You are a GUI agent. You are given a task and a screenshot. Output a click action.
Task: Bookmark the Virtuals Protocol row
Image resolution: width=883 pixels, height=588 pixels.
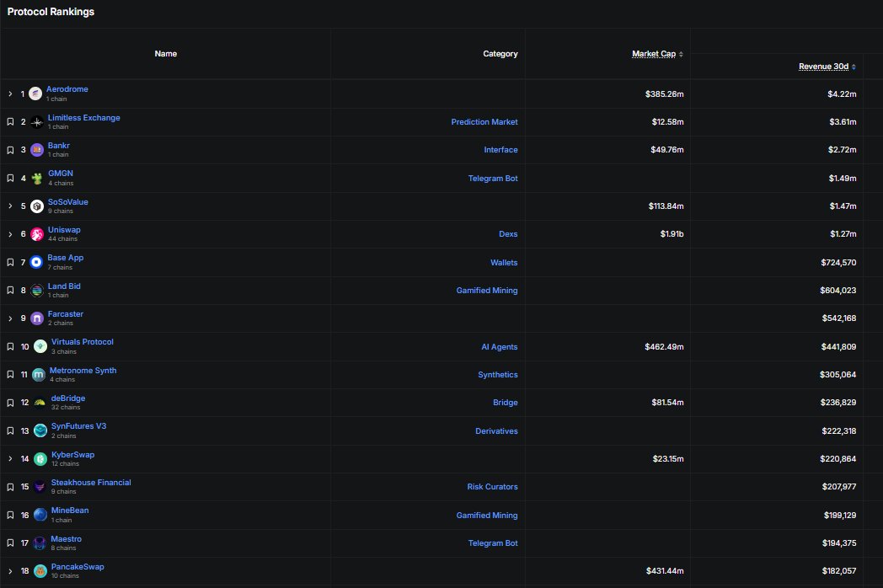(x=10, y=346)
